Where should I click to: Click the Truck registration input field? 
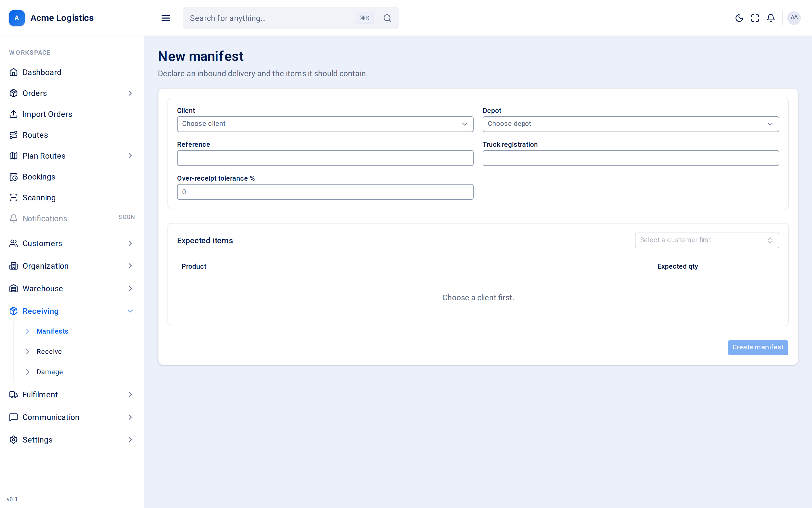(x=631, y=158)
